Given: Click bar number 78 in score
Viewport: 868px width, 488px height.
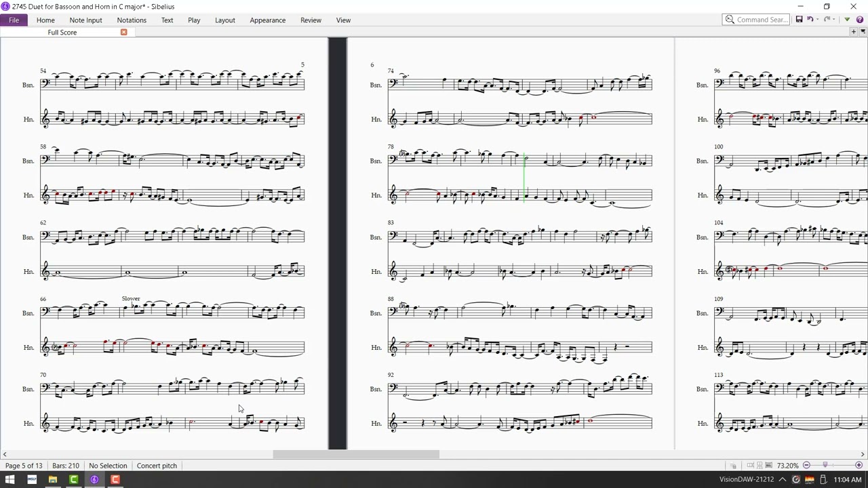Looking at the screenshot, I should point(391,146).
